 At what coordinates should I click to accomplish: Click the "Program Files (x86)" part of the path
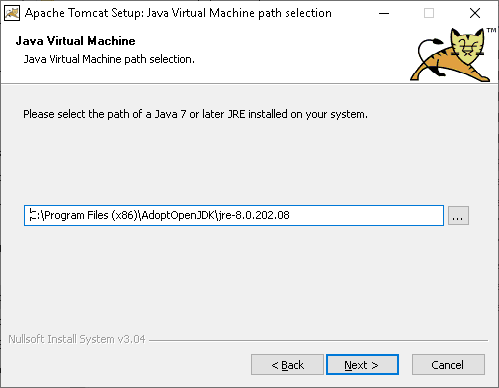91,215
